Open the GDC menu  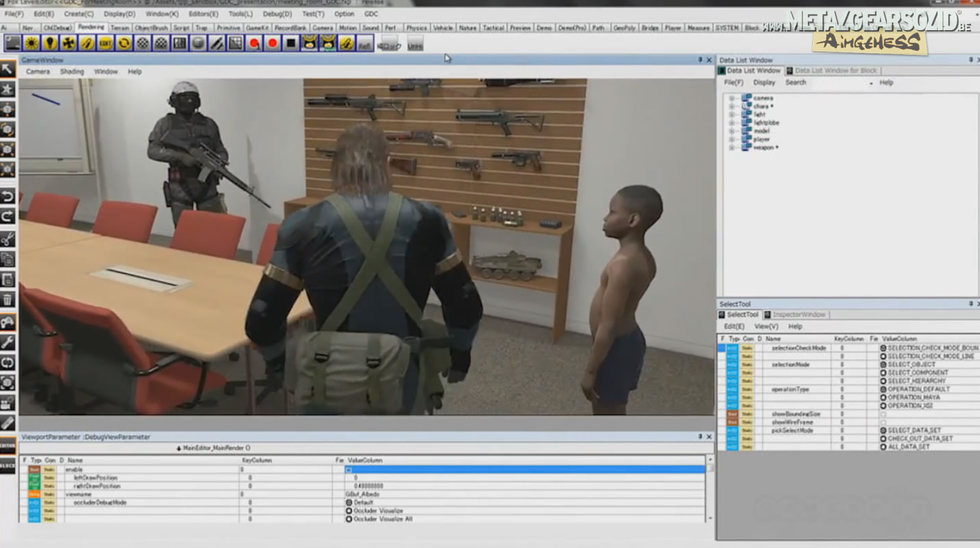tap(371, 14)
